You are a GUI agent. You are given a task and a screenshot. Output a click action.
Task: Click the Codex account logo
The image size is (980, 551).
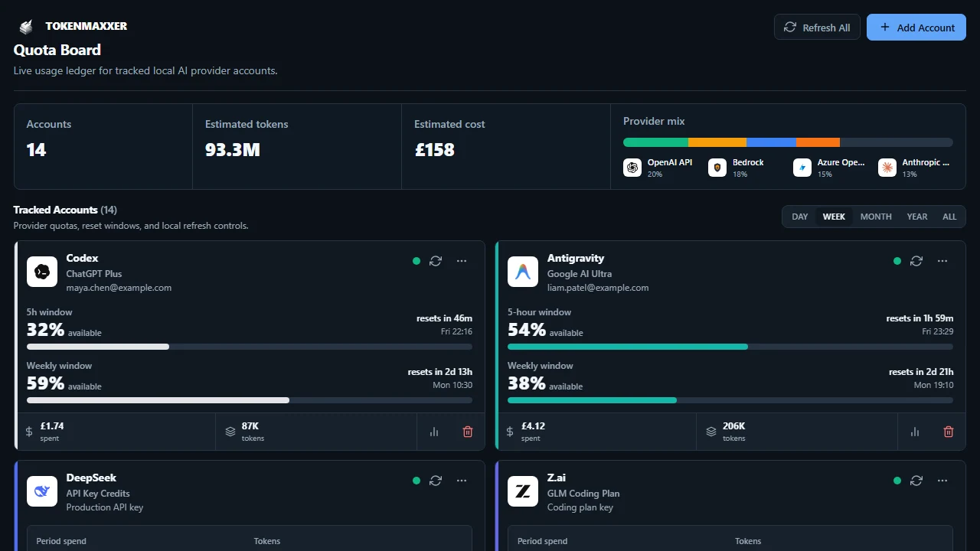pos(42,272)
